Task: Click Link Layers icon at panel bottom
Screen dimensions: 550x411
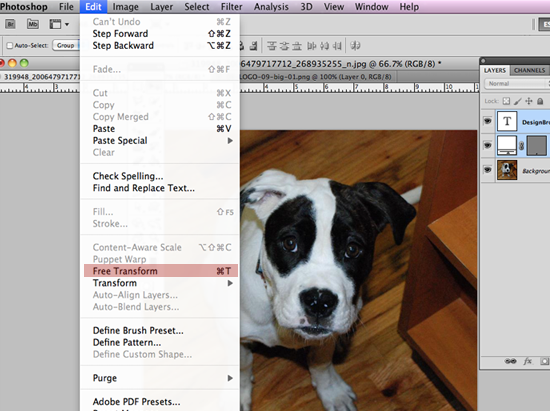Action: [510, 361]
